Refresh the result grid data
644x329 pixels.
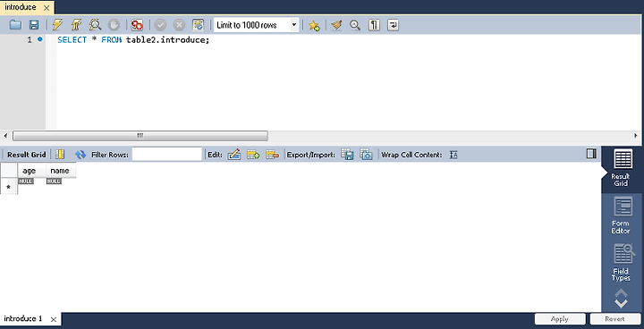coord(80,155)
